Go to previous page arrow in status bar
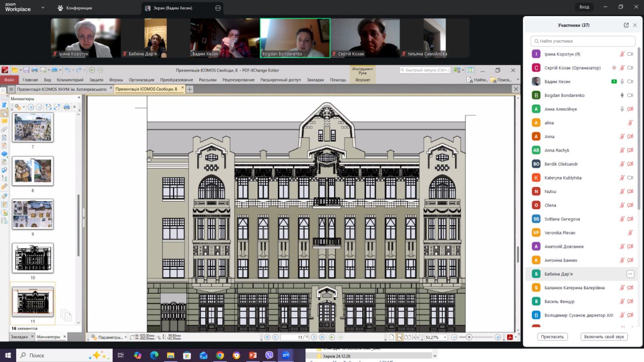Image resolution: width=644 pixels, height=362 pixels. tap(275, 337)
